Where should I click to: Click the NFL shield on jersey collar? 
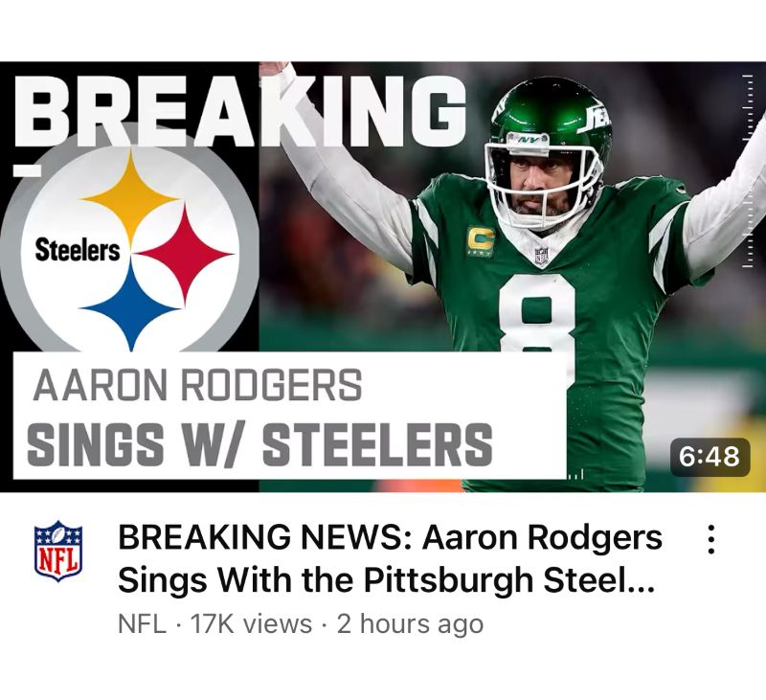pyautogui.click(x=541, y=255)
